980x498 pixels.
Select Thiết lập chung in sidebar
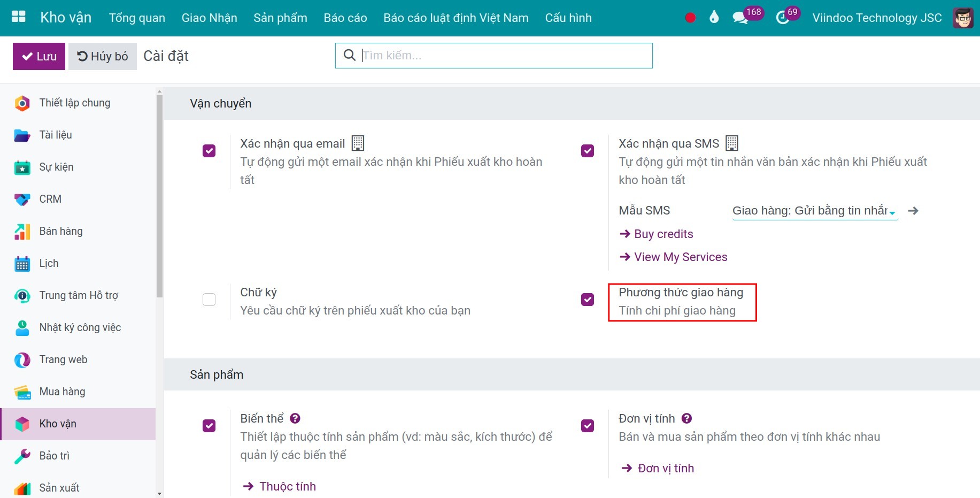pyautogui.click(x=78, y=103)
